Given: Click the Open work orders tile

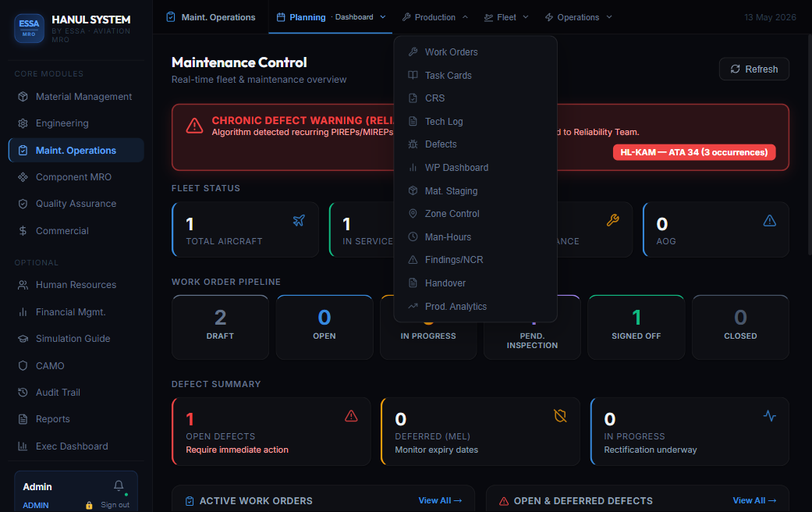Looking at the screenshot, I should pyautogui.click(x=324, y=327).
